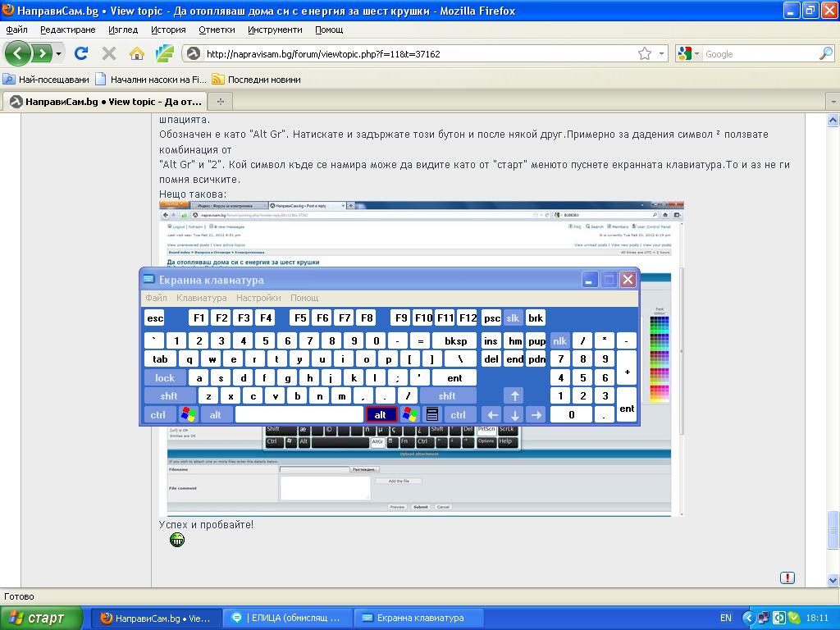This screenshot has width=840, height=630.
Task: Click right Windows logo key on keyboard
Action: 410,414
